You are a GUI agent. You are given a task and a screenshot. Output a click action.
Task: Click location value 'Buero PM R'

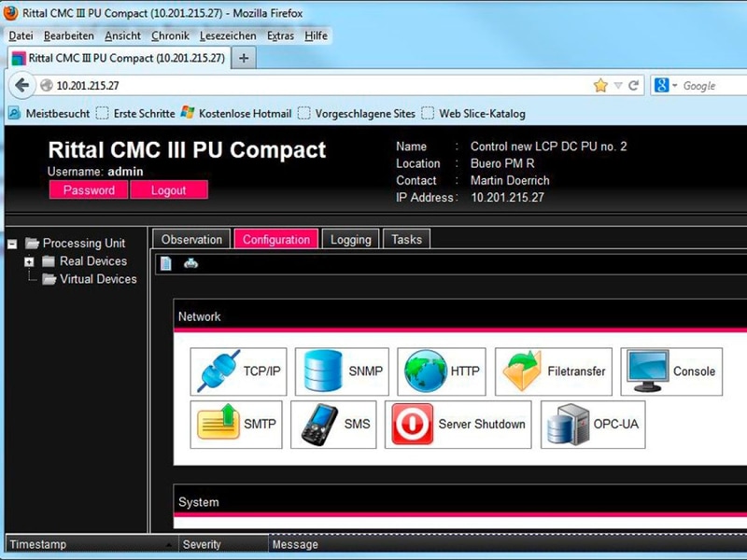tap(502, 163)
